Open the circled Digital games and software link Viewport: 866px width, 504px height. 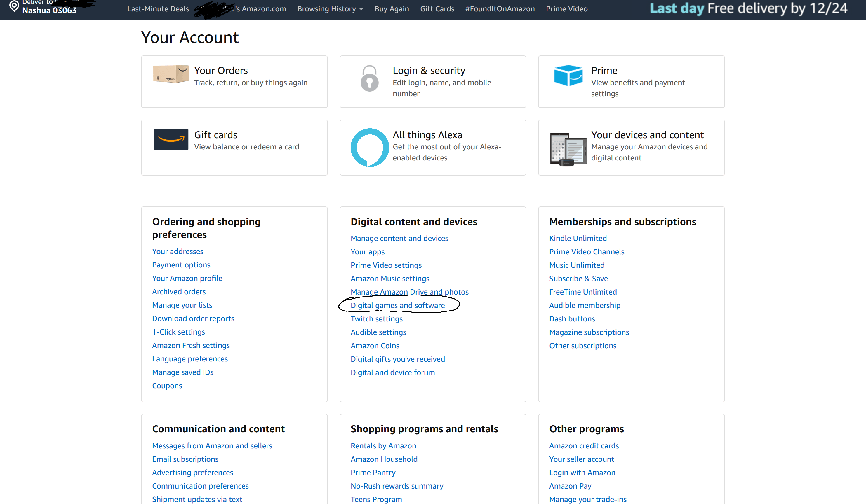[x=398, y=305]
